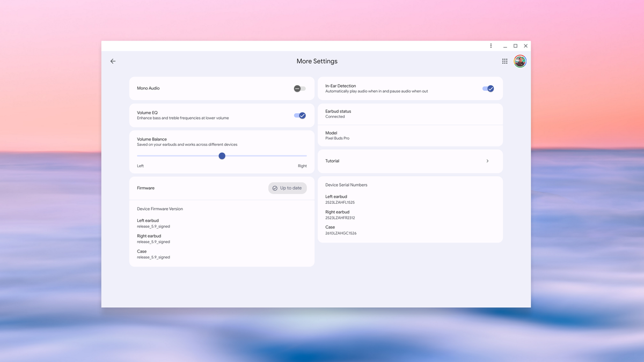Click 'Saved on your earbuds' description text

pos(187,145)
